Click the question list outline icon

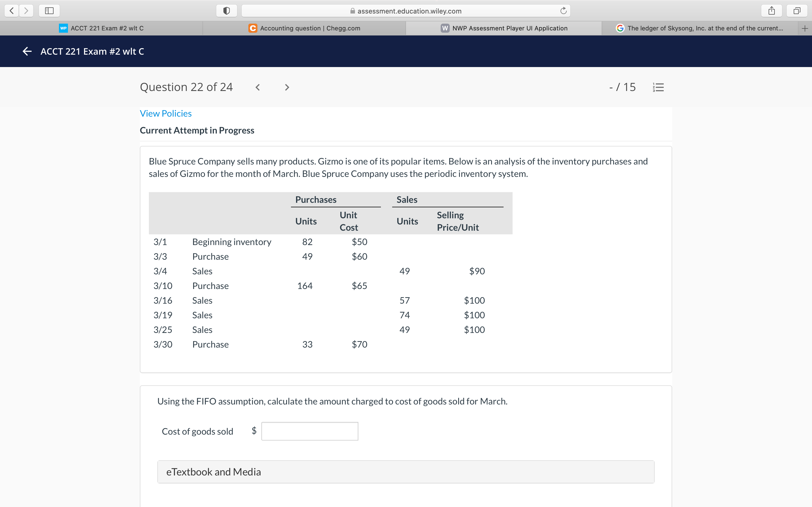[658, 87]
